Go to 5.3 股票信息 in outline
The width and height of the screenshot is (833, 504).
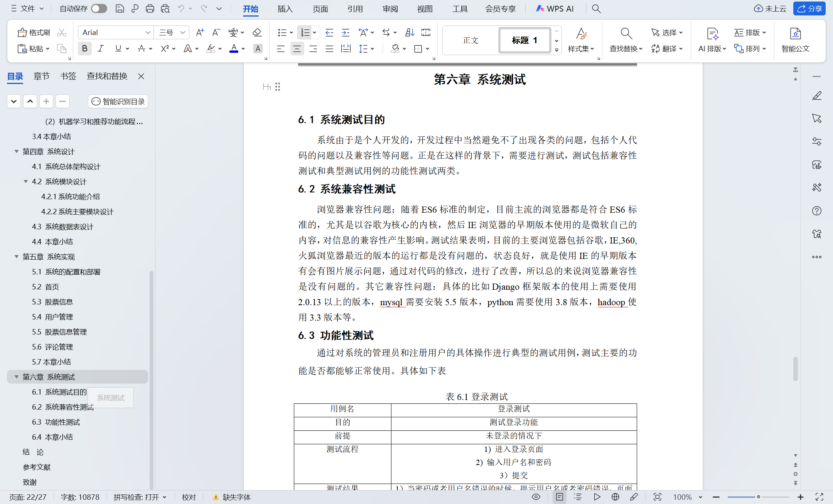(x=52, y=302)
